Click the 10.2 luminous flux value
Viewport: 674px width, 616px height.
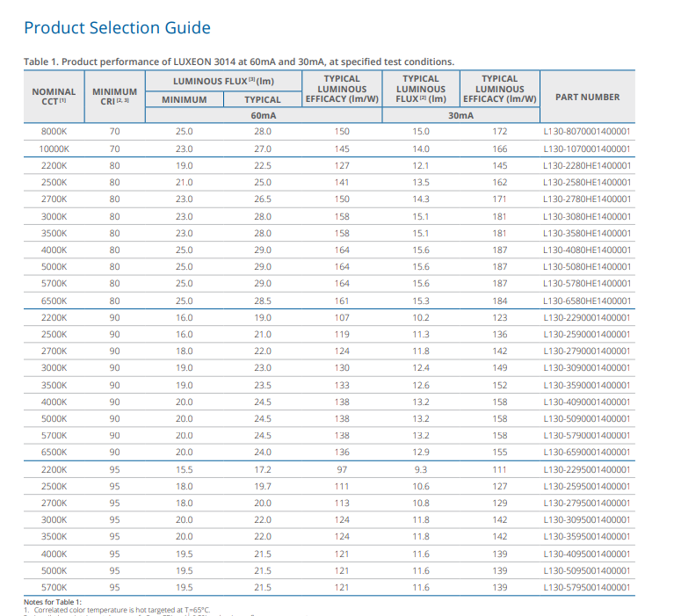(x=421, y=318)
